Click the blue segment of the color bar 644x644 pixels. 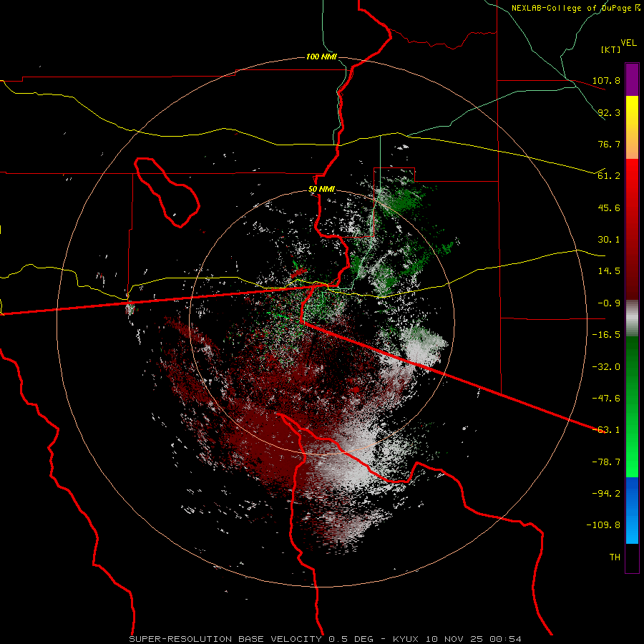click(x=632, y=510)
